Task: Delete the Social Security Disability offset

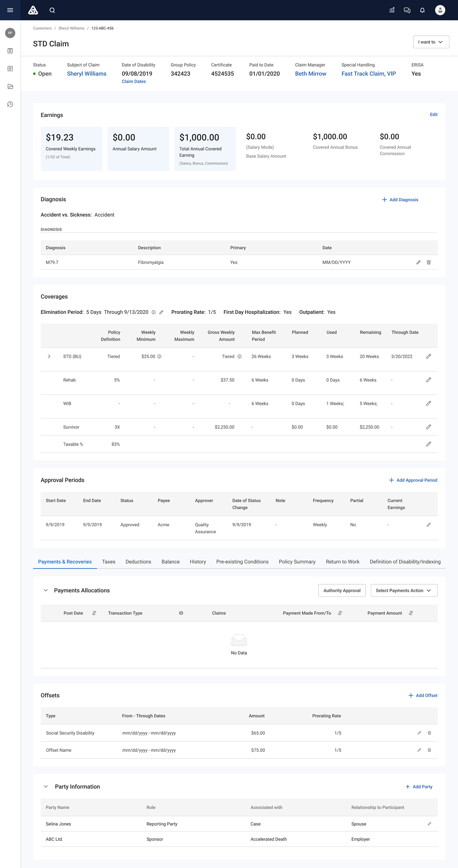Action: tap(429, 733)
